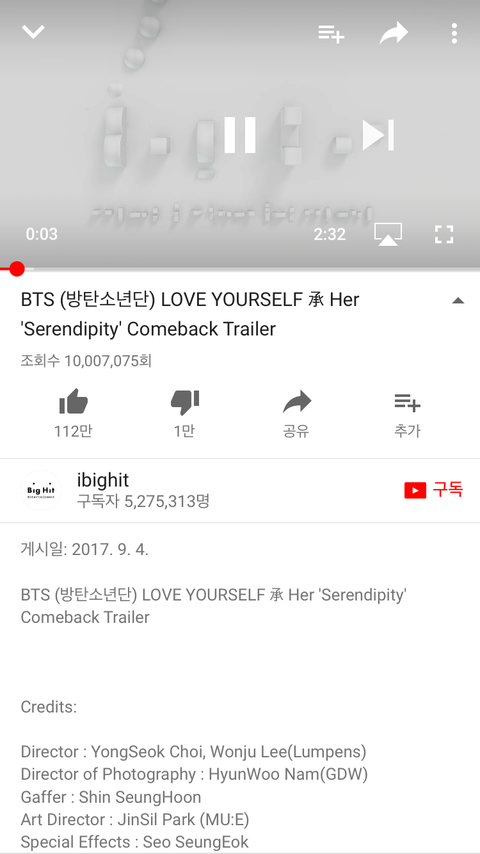Tap the 공유 share icon below the title

pyautogui.click(x=296, y=402)
